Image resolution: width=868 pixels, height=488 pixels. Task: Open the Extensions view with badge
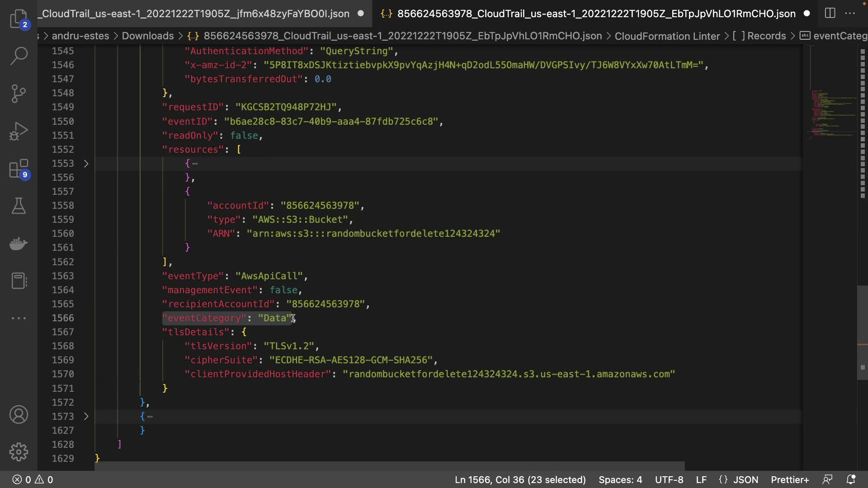(19, 169)
